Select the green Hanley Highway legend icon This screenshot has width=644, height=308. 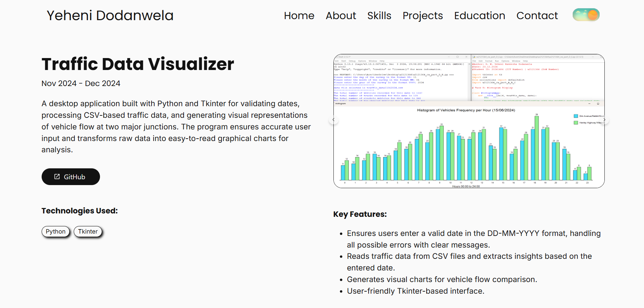575,122
